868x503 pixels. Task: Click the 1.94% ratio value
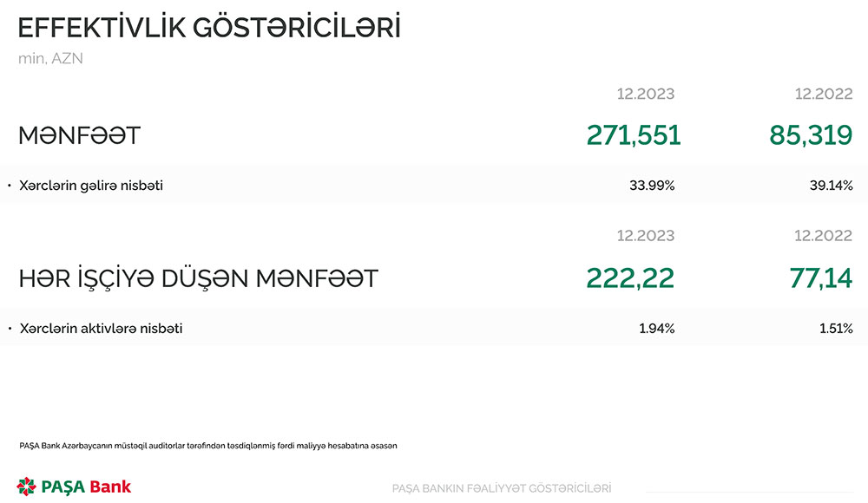click(x=655, y=329)
